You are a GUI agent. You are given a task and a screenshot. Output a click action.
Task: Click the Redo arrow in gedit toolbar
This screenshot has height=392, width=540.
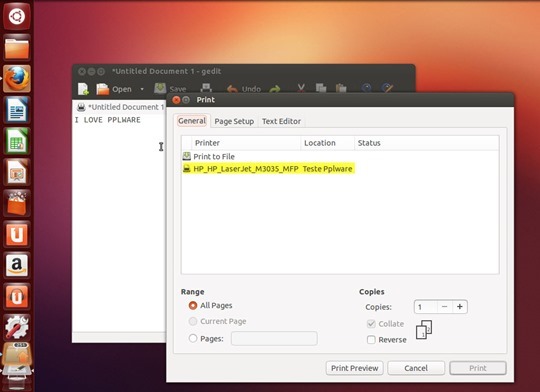[275, 89]
